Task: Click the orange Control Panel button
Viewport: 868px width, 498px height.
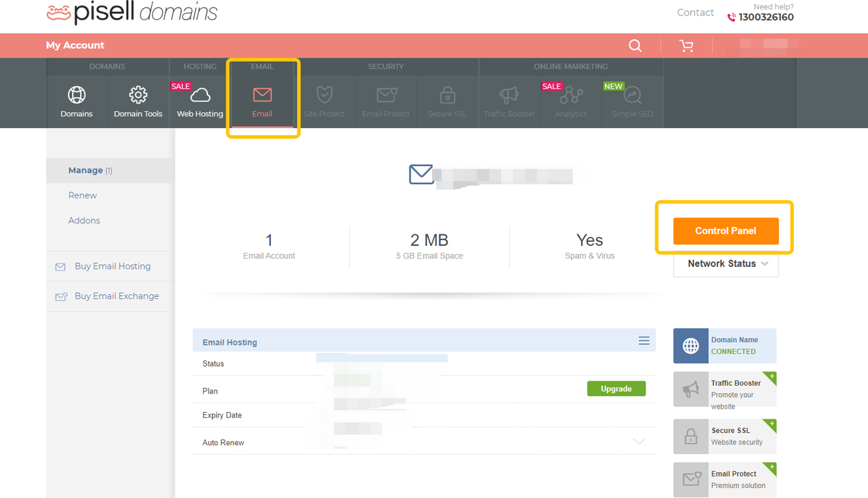Action: [x=726, y=231]
